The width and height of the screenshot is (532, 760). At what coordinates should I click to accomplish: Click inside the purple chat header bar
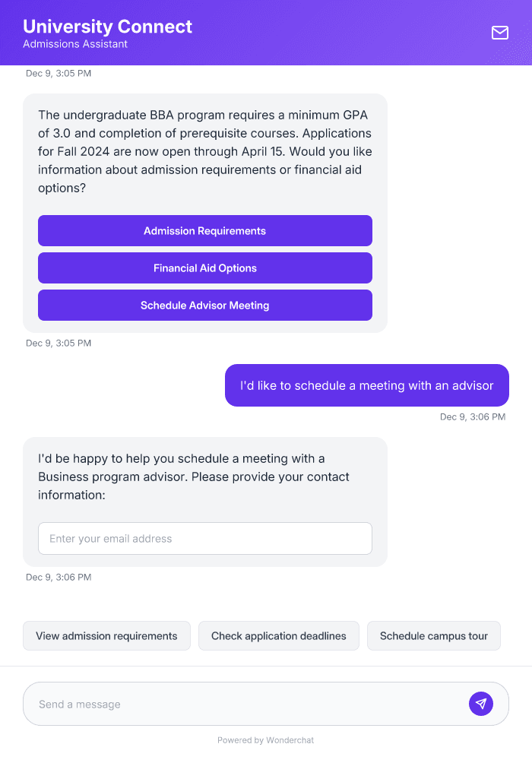(304, 33)
